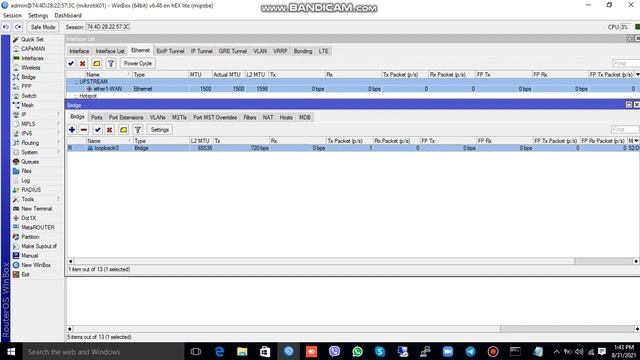
Task: Toggle Safe Mode
Action: point(43,27)
